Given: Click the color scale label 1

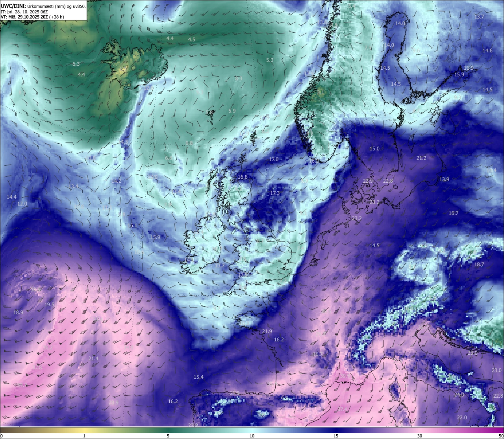Looking at the screenshot, I should [84, 436].
